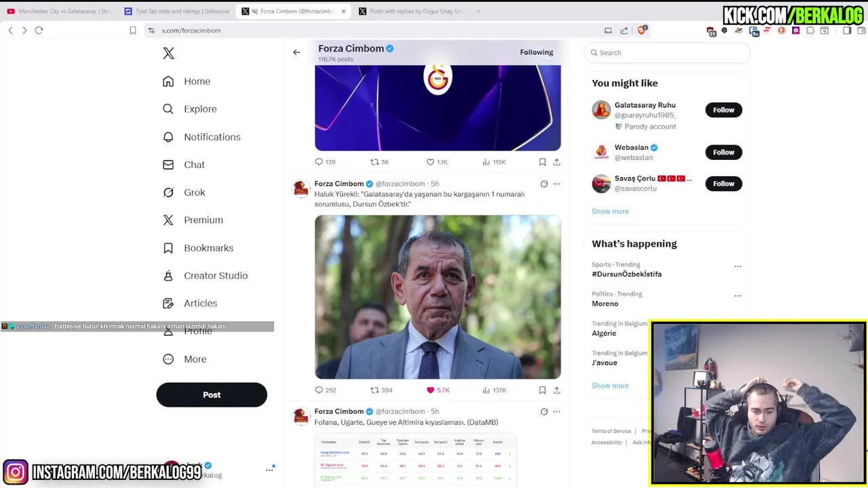Open more options on Haluk Yürekli post
Screen dimensions: 868x488
[557, 184]
